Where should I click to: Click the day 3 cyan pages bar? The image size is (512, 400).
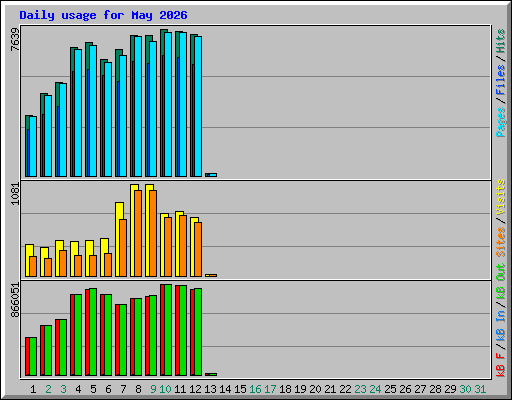[x=63, y=130]
